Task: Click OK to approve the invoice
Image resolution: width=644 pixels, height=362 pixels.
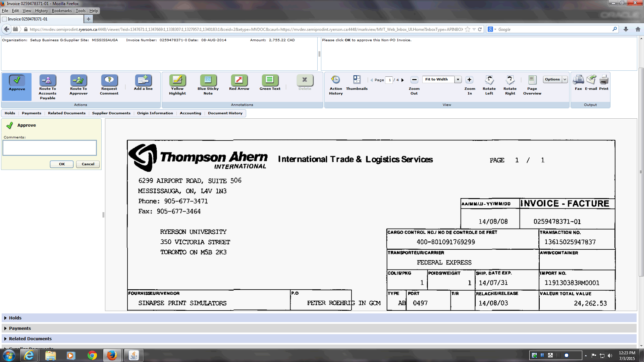Action: tap(62, 164)
